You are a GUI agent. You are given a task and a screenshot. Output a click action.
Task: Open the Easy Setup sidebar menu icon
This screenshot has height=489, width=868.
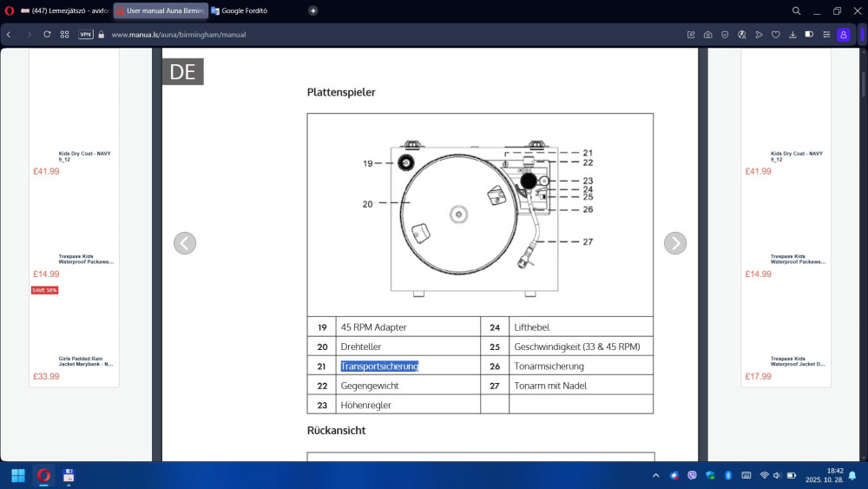(826, 35)
